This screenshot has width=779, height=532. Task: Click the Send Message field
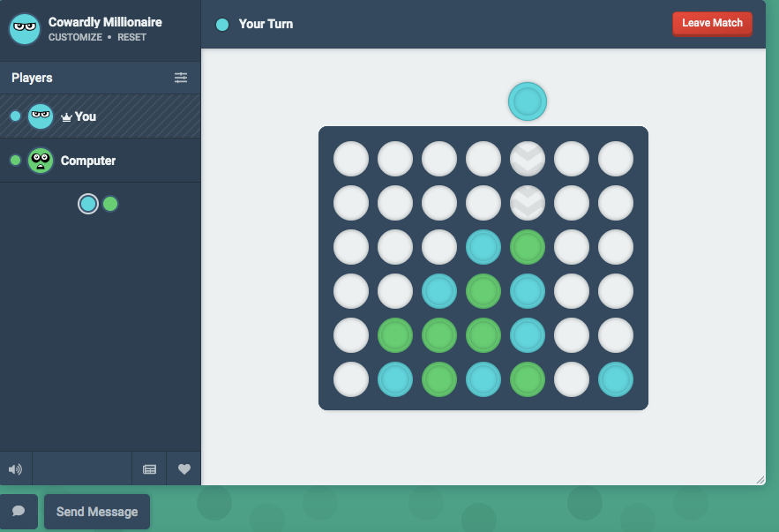point(97,512)
